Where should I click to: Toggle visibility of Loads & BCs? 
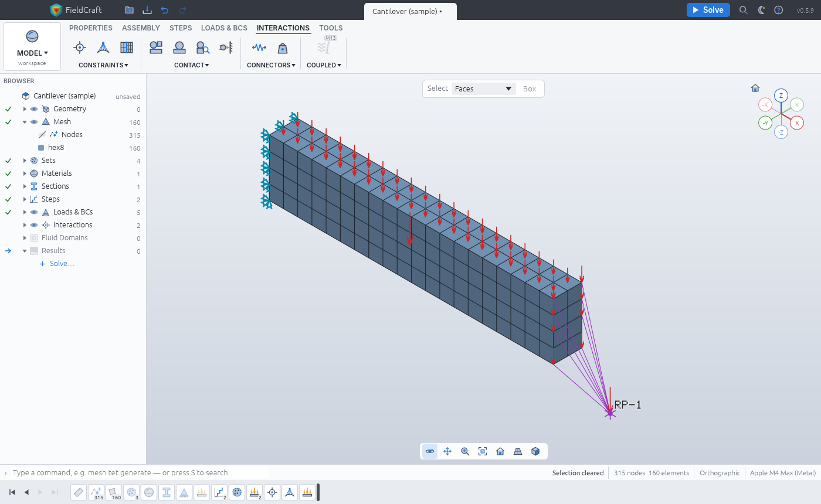click(x=34, y=212)
